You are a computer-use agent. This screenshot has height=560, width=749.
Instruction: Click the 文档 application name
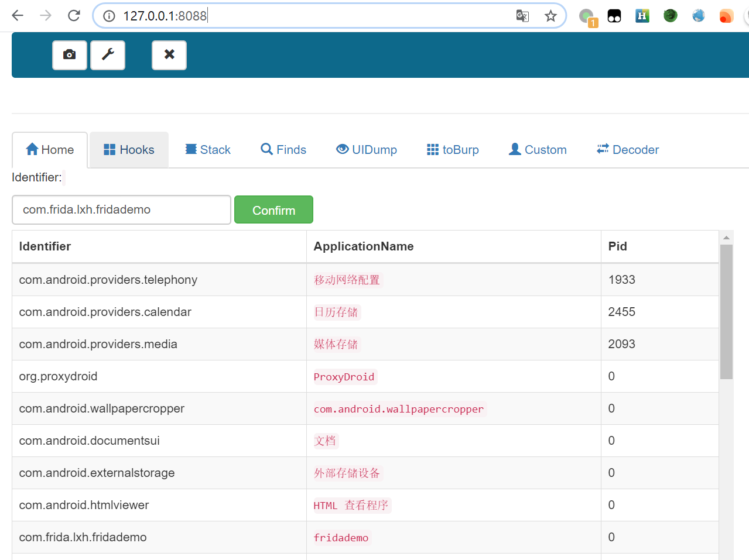[325, 441]
